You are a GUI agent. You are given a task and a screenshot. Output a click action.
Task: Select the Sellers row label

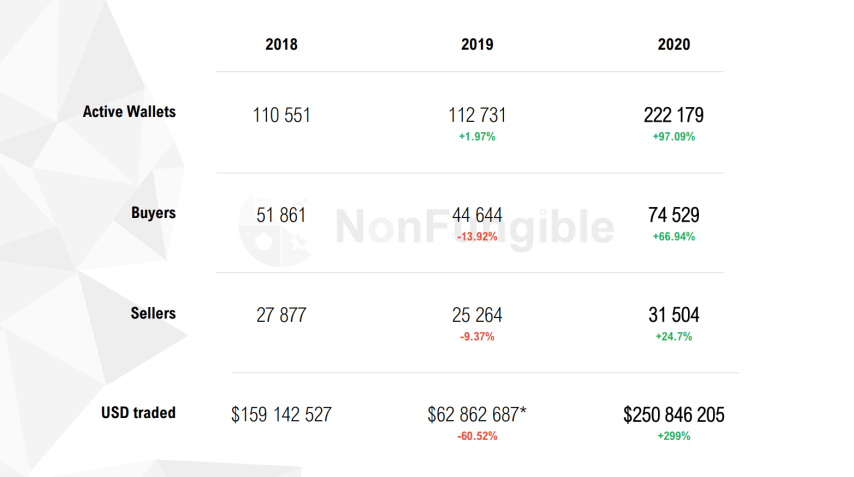(153, 314)
